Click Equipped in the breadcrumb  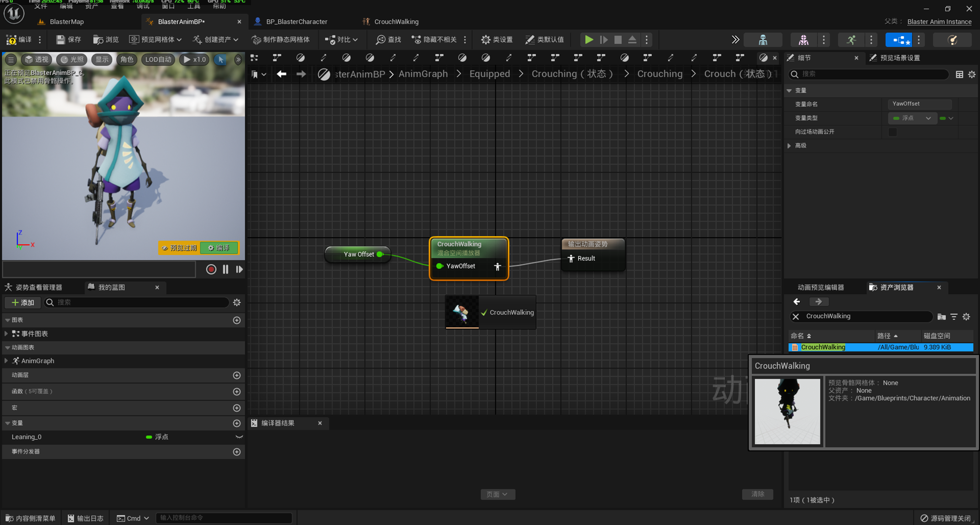[490, 74]
